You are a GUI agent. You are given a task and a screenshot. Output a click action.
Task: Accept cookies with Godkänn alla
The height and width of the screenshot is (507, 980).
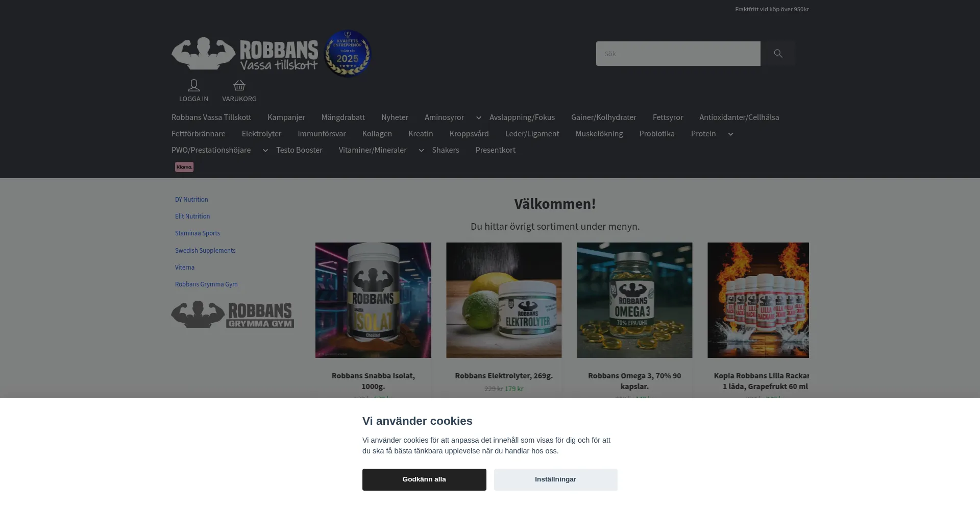coord(424,479)
